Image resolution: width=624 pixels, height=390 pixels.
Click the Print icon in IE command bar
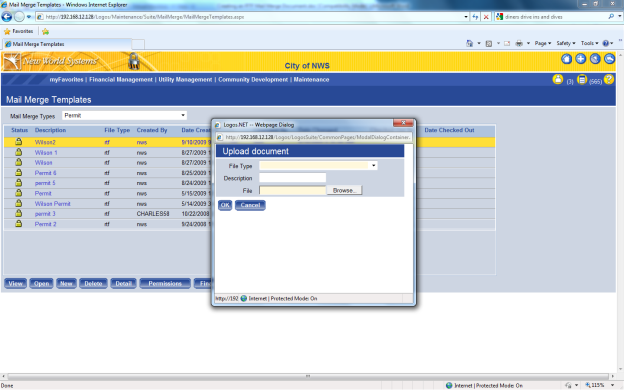pos(519,43)
